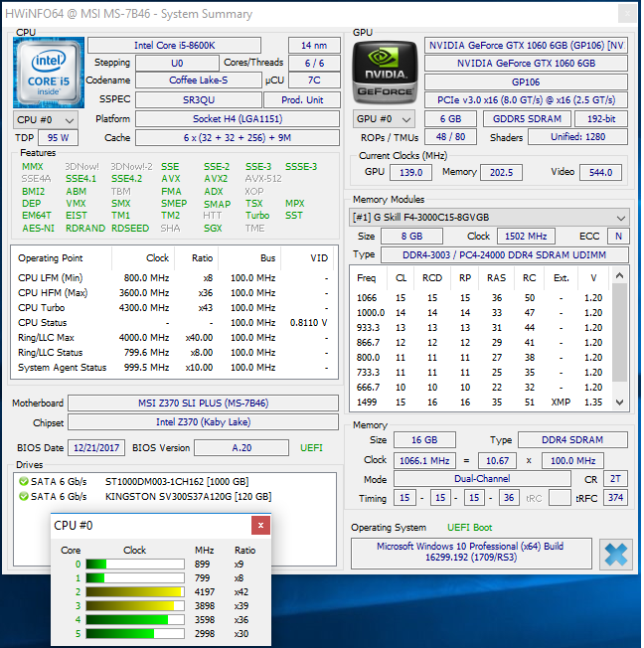Click the 95 W TDP field
Screen dimensions: 644x648
click(58, 137)
